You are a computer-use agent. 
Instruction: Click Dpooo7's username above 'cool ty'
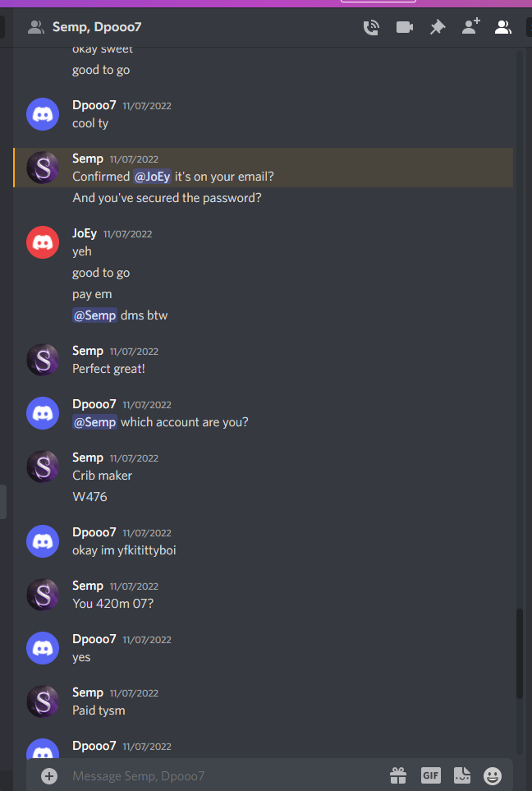click(94, 105)
